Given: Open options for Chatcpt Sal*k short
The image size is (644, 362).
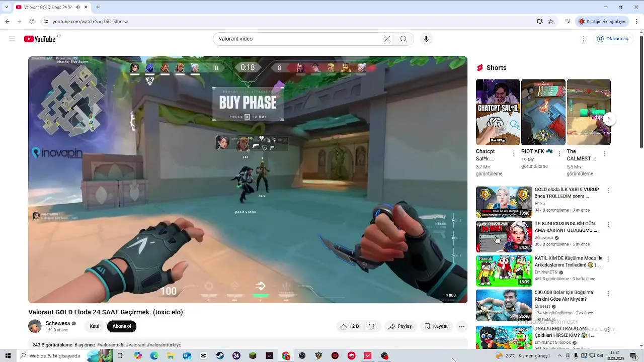Looking at the screenshot, I should tap(514, 154).
